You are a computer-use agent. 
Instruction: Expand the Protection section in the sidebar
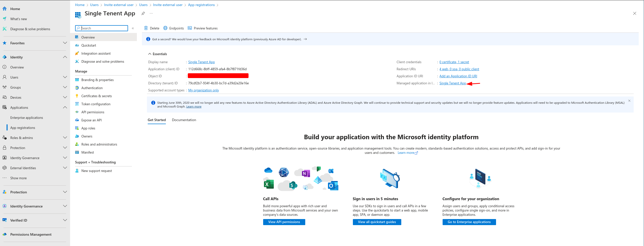pos(18,148)
